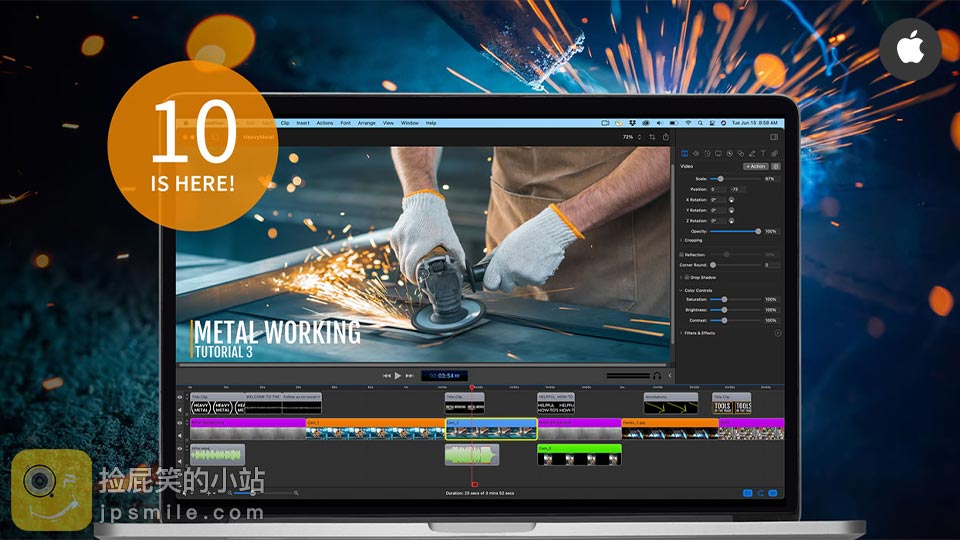The image size is (960, 540).
Task: Mute the top timeline track
Action: (180, 410)
